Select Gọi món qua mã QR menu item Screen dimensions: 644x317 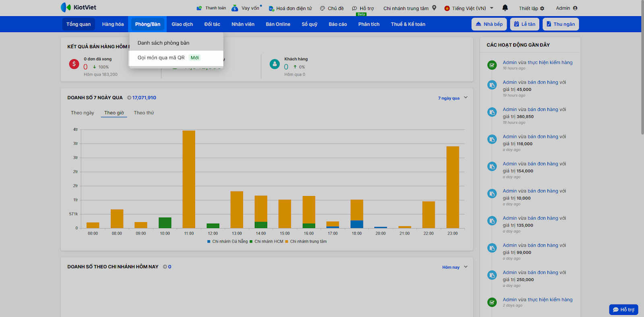click(161, 58)
